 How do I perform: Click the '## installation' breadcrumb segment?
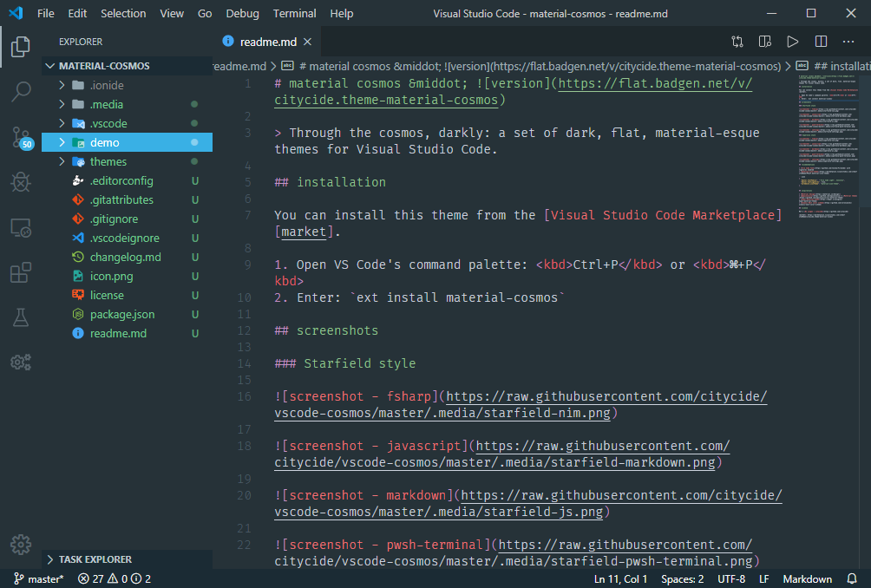[x=833, y=66]
